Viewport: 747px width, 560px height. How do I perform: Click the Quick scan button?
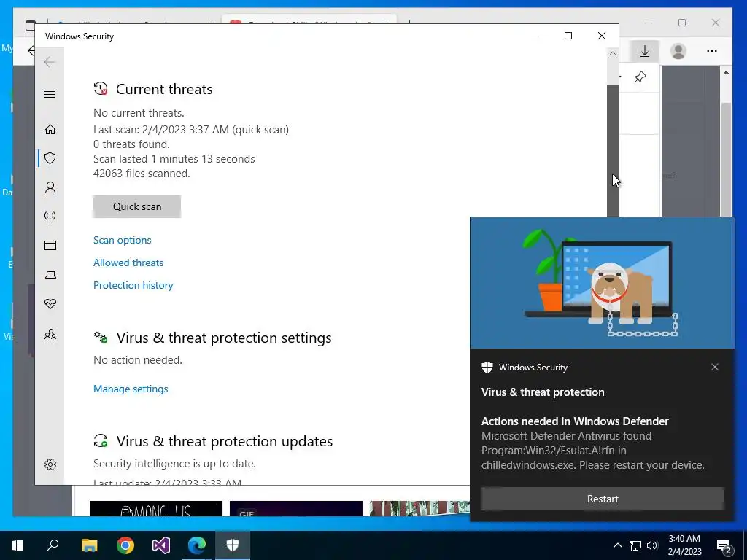click(137, 206)
